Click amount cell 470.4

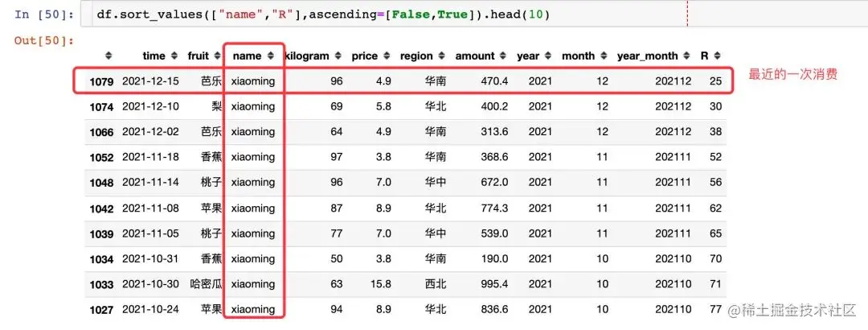click(x=495, y=81)
